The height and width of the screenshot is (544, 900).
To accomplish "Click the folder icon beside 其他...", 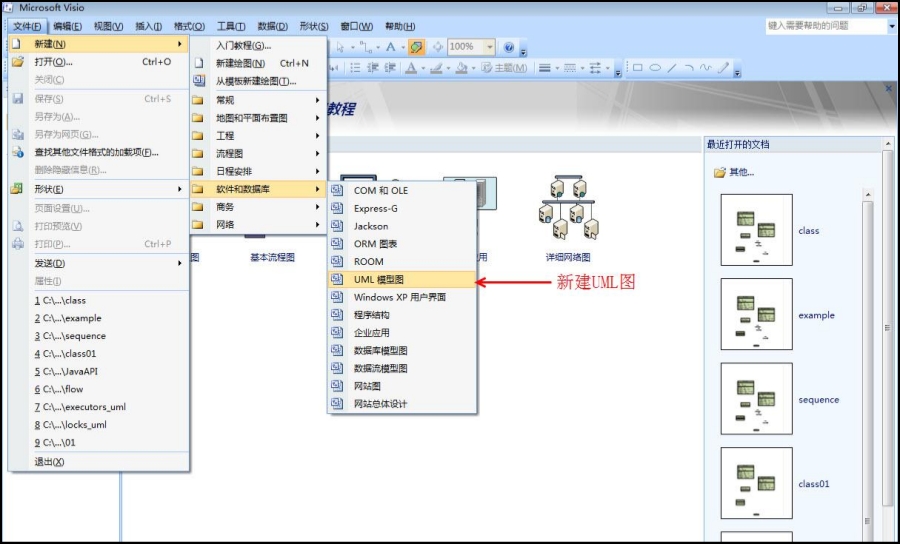I will click(719, 172).
